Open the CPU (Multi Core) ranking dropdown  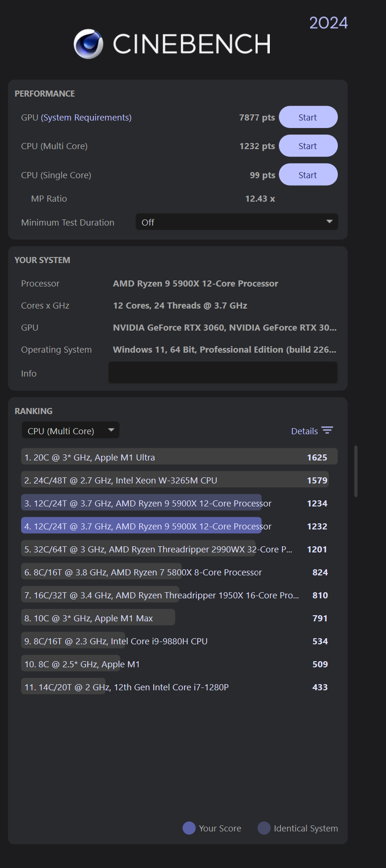click(71, 430)
